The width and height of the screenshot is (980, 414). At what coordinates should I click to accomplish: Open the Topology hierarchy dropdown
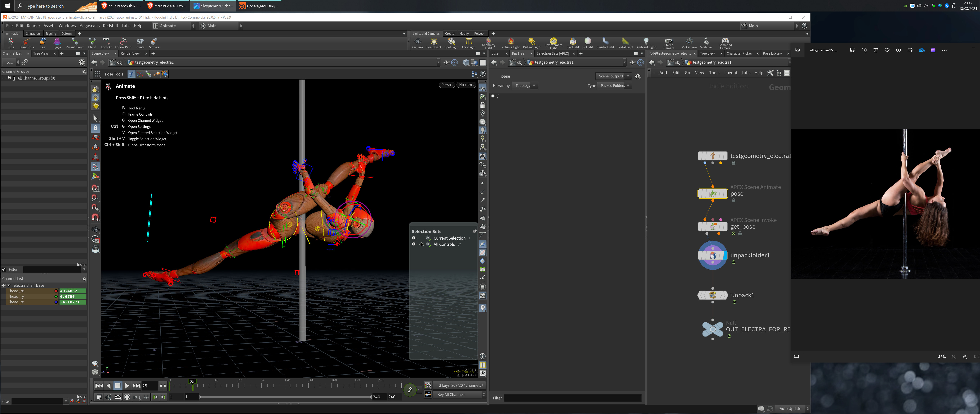tap(525, 86)
